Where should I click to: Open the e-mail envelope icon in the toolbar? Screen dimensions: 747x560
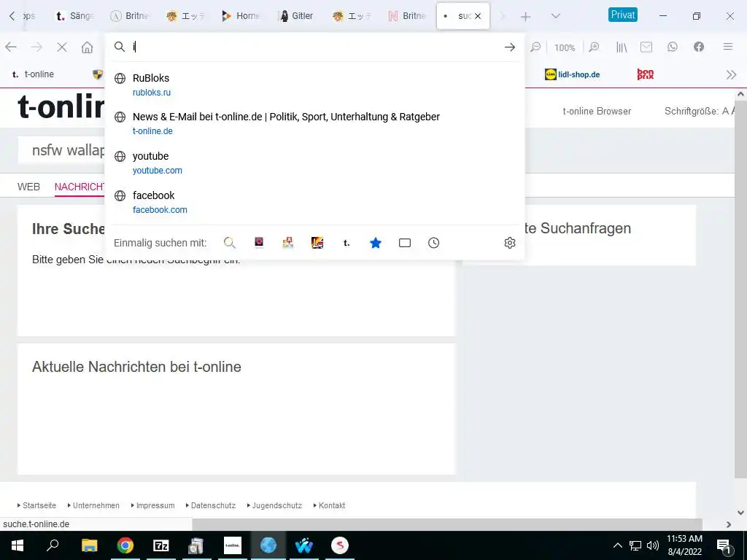pyautogui.click(x=646, y=47)
